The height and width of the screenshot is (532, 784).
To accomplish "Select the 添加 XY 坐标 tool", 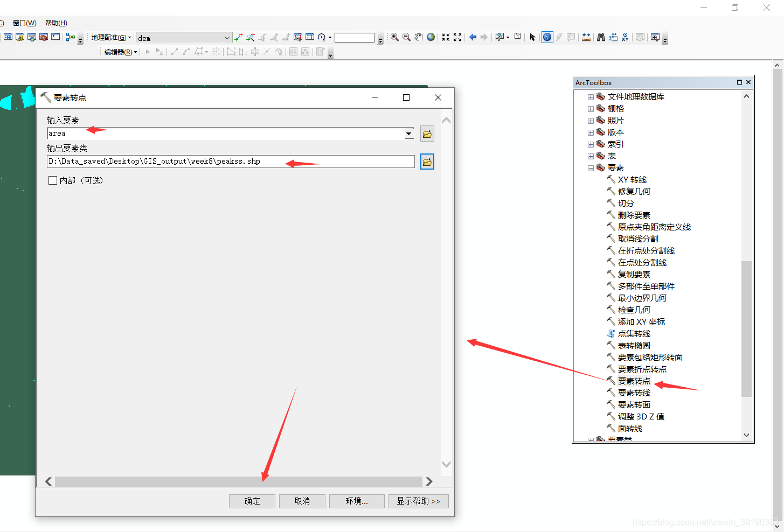I will point(636,322).
